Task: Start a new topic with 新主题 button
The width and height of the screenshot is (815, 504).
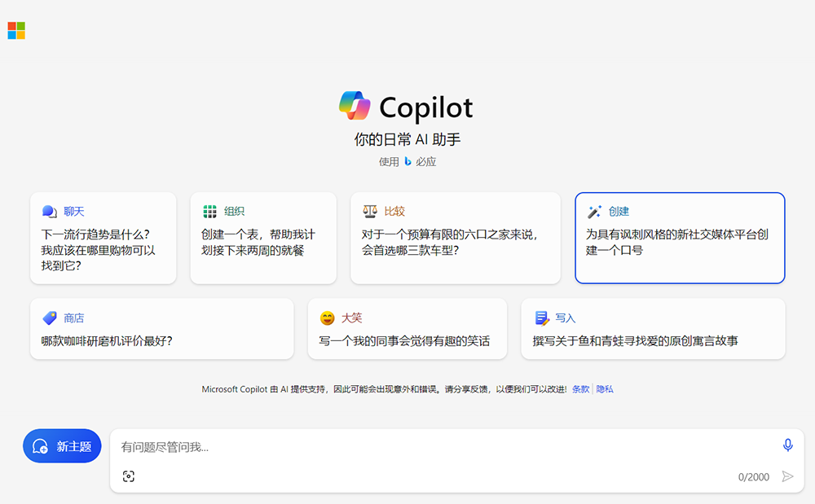Action: point(63,446)
